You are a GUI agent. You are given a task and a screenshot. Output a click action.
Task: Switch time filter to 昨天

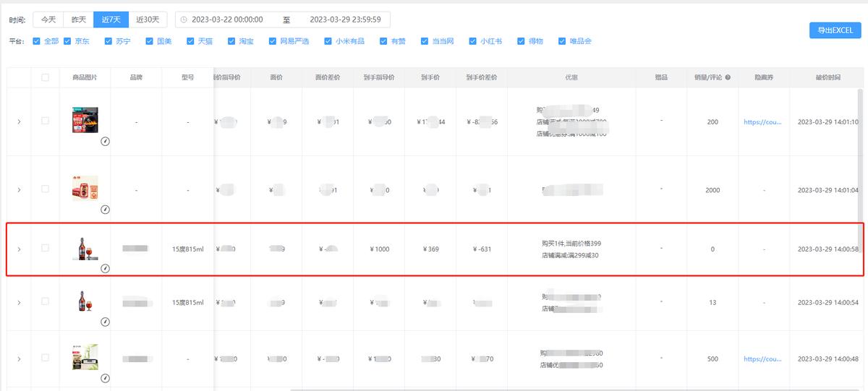pos(78,20)
